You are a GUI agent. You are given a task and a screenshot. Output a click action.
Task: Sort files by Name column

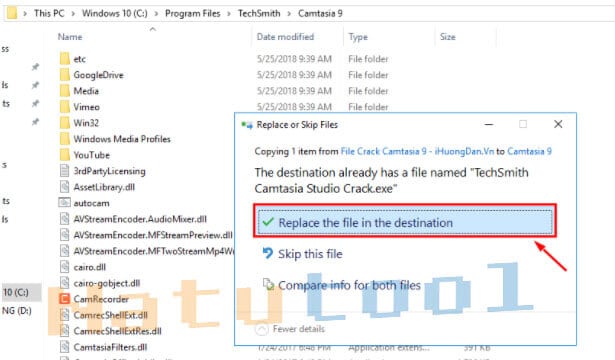[x=70, y=37]
